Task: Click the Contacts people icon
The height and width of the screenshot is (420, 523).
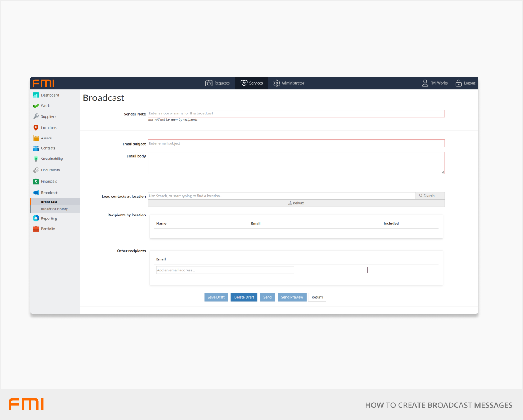Action: point(36,148)
